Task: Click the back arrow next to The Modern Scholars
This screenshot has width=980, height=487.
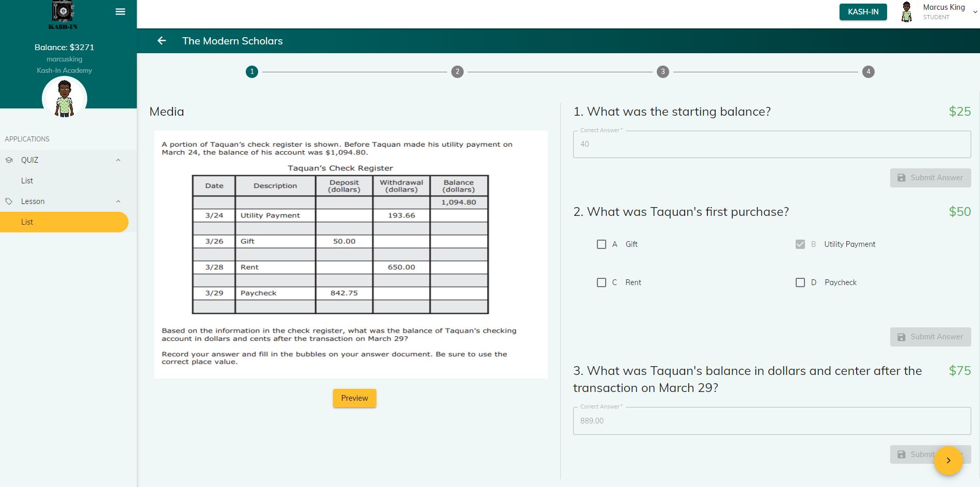Action: (162, 41)
